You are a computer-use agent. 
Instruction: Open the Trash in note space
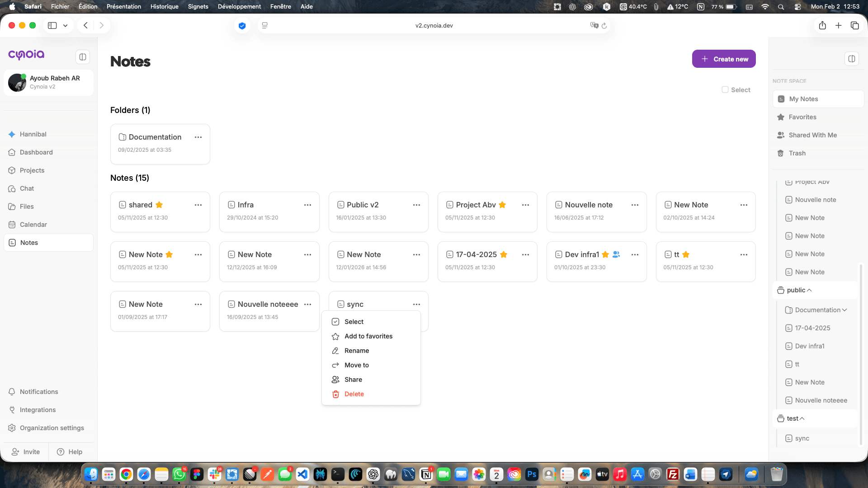tap(797, 153)
